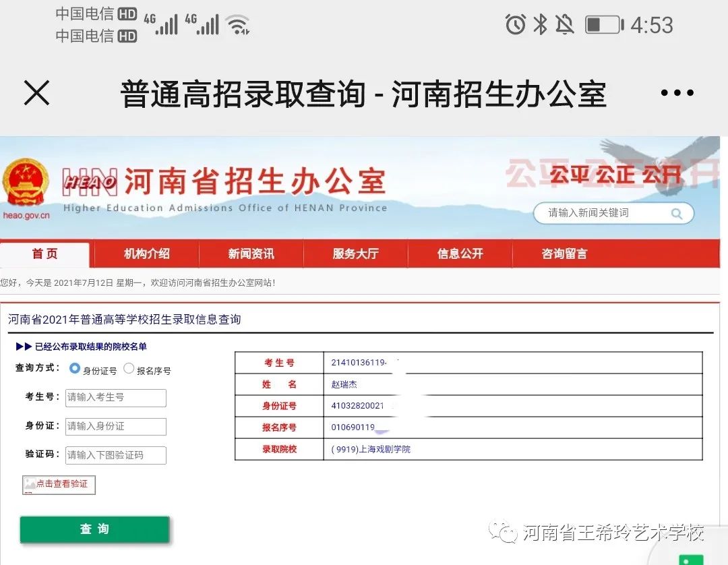728x565 pixels.
Task: Tap the muted bell notification icon
Action: (x=565, y=24)
